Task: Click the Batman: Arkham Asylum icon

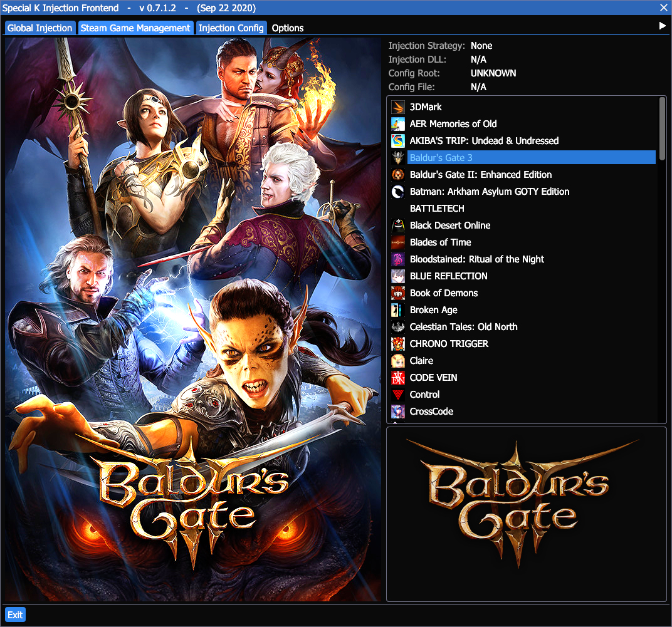Action: [x=397, y=192]
